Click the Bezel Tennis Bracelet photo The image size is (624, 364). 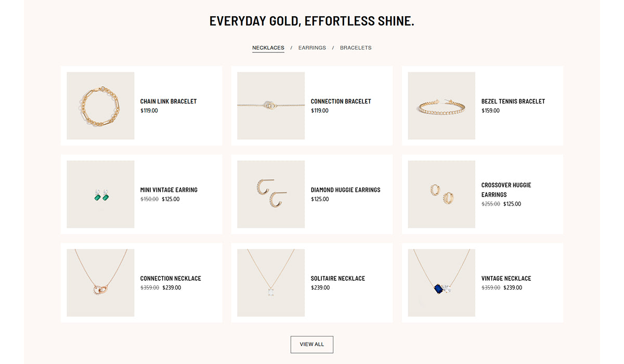[x=441, y=106]
